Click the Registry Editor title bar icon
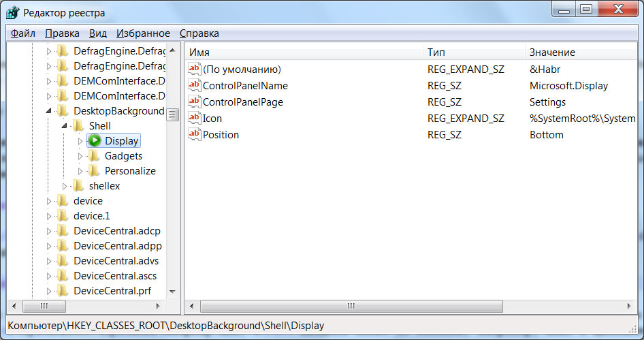The image size is (644, 340). pyautogui.click(x=12, y=12)
